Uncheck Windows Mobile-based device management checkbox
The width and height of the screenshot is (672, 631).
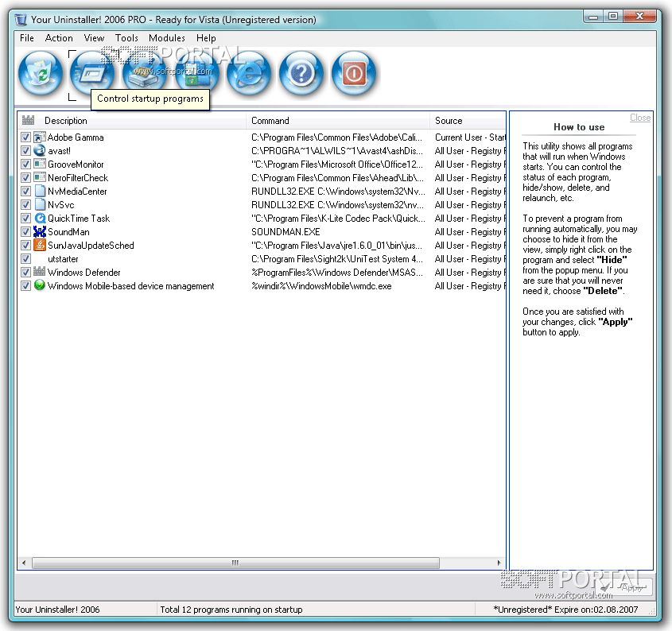click(x=25, y=286)
